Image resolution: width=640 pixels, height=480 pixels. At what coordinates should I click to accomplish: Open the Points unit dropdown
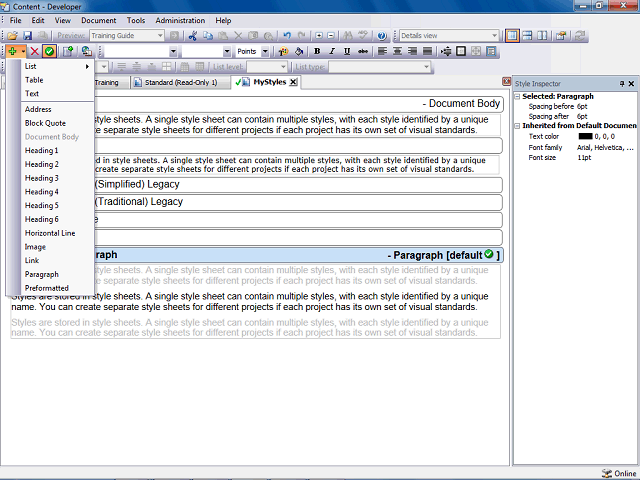coord(265,51)
